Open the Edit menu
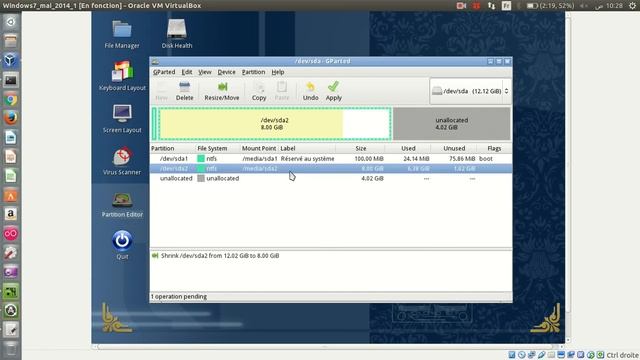640x360 pixels. 187,72
